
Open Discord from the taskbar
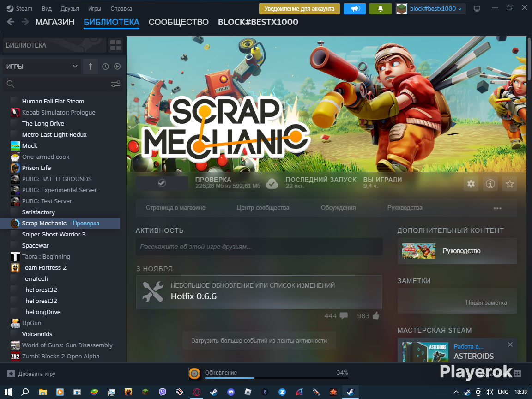pyautogui.click(x=231, y=392)
